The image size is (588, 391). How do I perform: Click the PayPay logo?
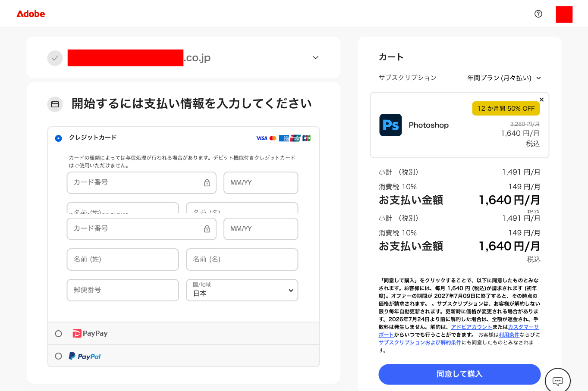pyautogui.click(x=90, y=333)
